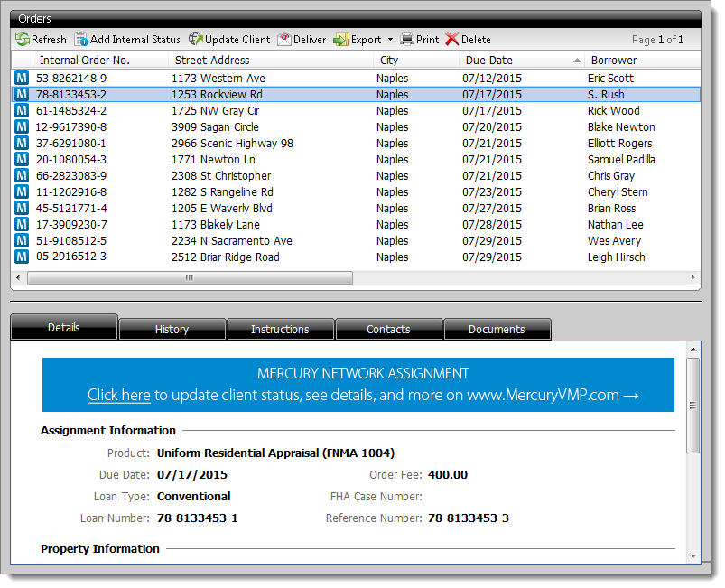Click the Refresh icon in Orders toolbar
This screenshot has width=725, height=588.
pyautogui.click(x=22, y=40)
